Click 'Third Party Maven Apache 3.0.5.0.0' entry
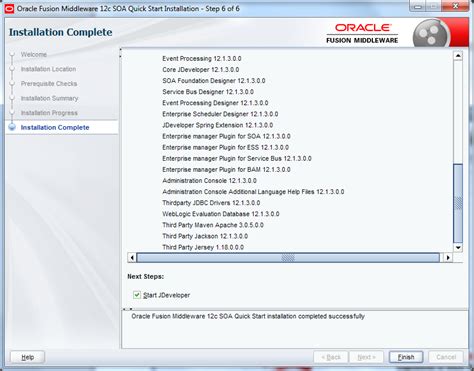Image resolution: width=474 pixels, height=371 pixels. [x=213, y=225]
